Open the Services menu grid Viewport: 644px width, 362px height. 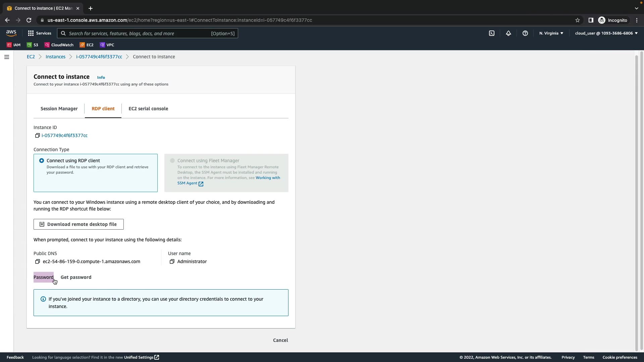(39, 33)
